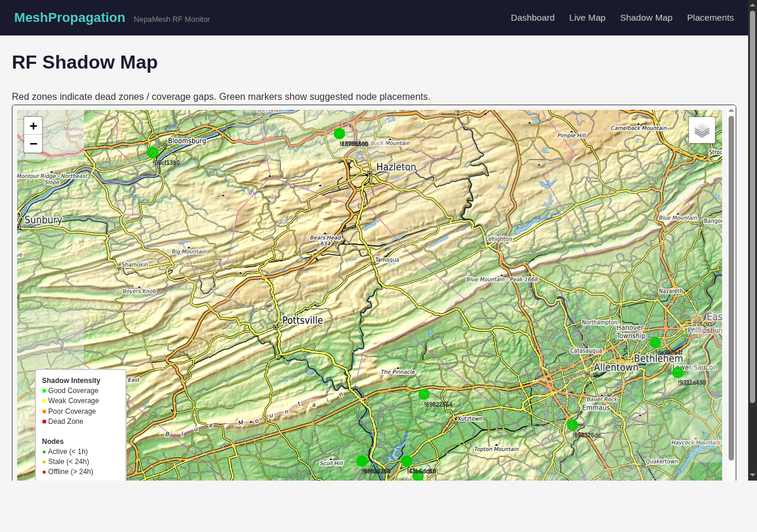
Task: Go to the MeshPropagation home link
Action: [70, 18]
